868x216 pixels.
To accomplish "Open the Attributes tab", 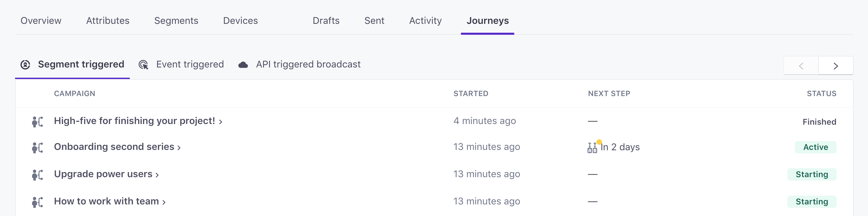I will (108, 21).
